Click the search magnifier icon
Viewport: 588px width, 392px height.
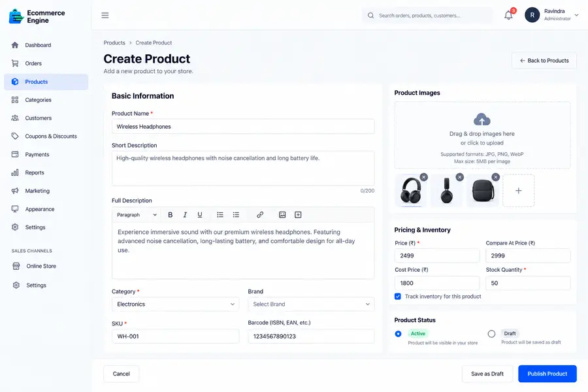point(370,16)
